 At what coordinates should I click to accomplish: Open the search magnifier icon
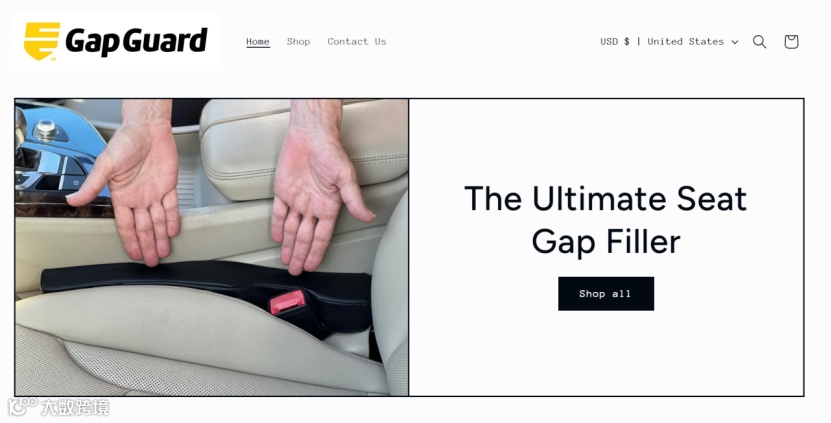point(759,42)
